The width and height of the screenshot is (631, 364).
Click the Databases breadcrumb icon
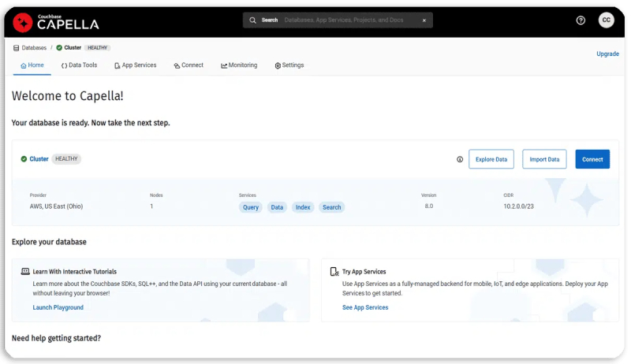click(16, 48)
